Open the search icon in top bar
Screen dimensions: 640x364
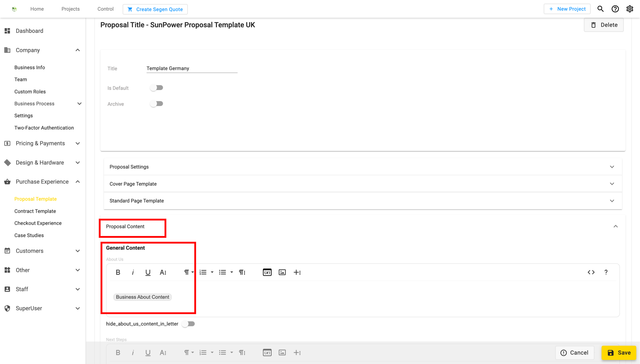(600, 9)
